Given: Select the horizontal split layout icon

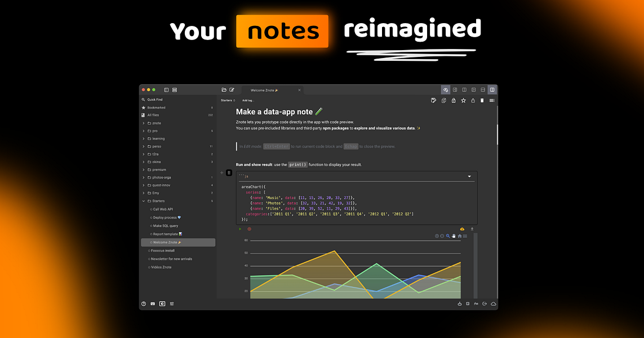Looking at the screenshot, I should pos(483,90).
